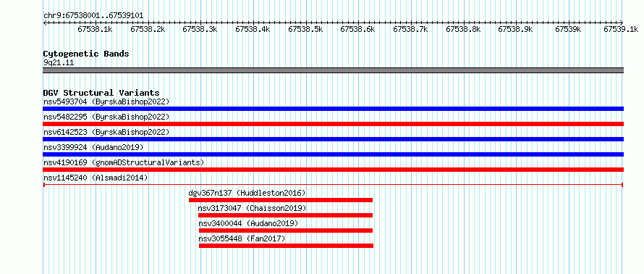
Task: Select the red bar under nsv3055448
Action: 286,246
